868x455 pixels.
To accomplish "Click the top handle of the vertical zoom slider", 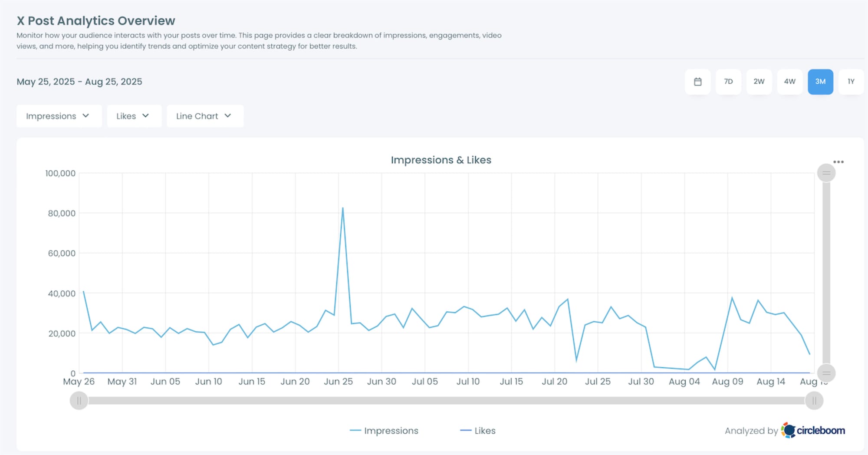I will click(826, 172).
